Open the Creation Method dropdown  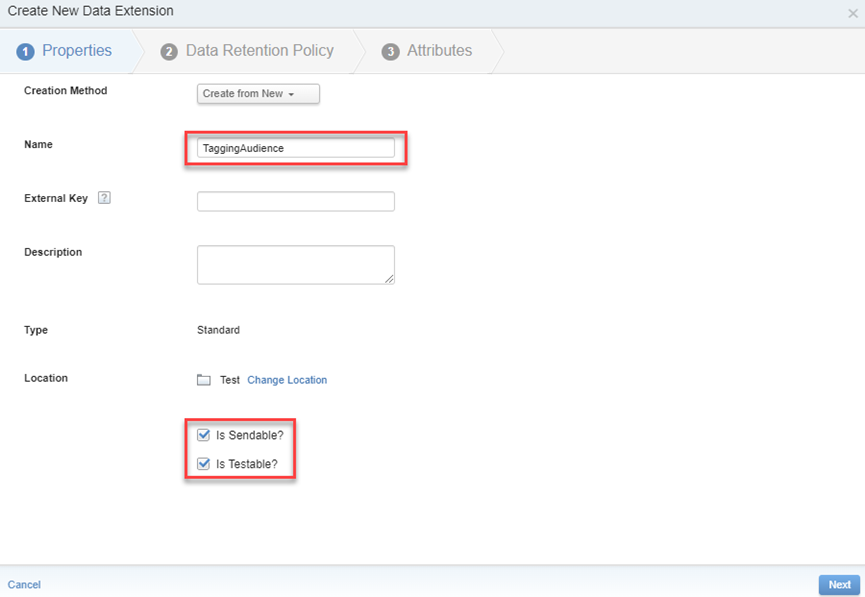coord(258,94)
